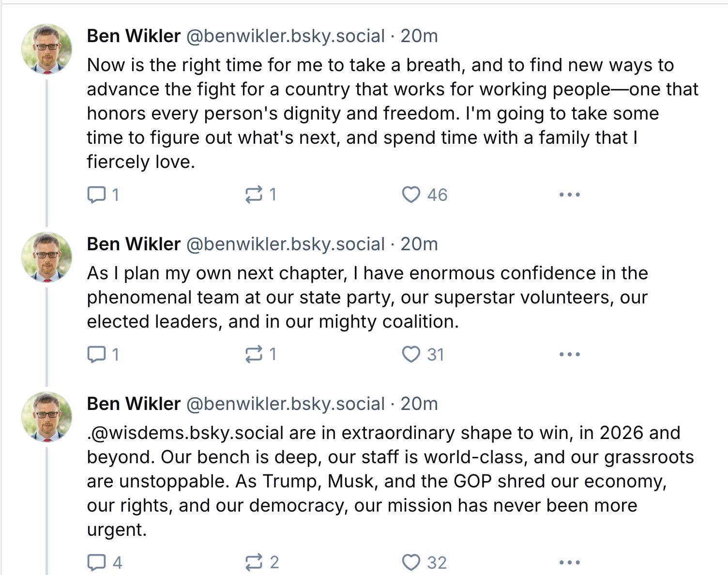The height and width of the screenshot is (575, 728).
Task: Open replies on the post with 4 comments
Action: 105,562
